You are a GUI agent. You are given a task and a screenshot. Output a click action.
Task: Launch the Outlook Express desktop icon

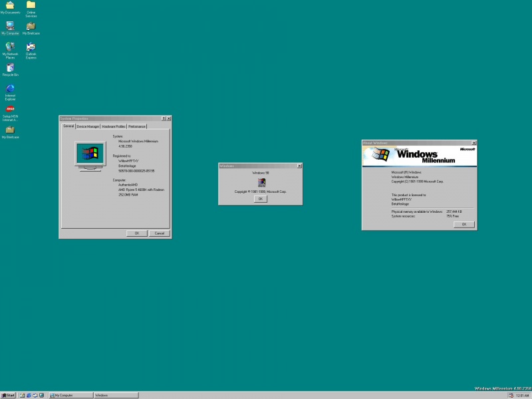pyautogui.click(x=31, y=51)
